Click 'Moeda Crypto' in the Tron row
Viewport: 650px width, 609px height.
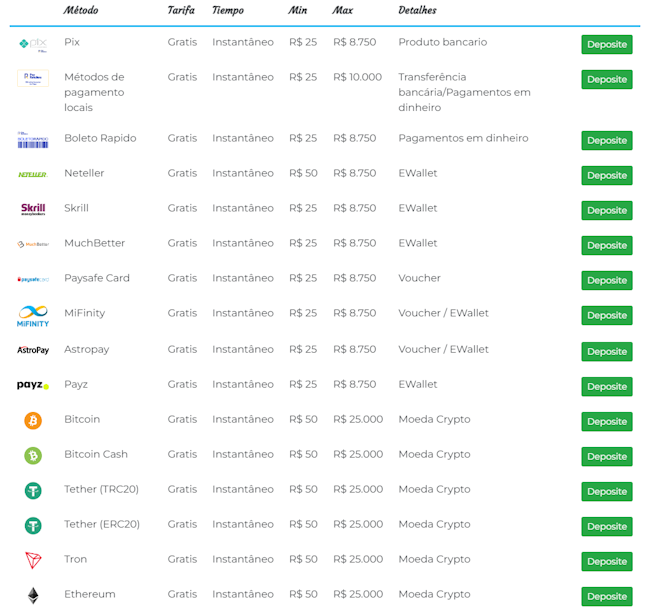434,559
